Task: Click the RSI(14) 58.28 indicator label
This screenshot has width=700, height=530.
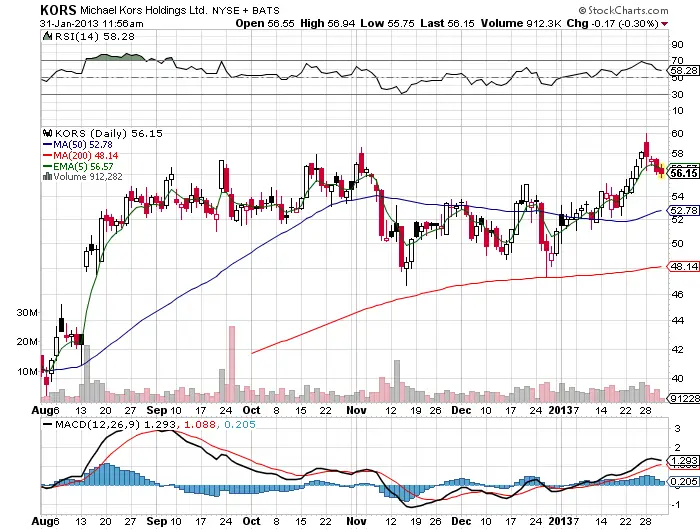Action: coord(94,36)
